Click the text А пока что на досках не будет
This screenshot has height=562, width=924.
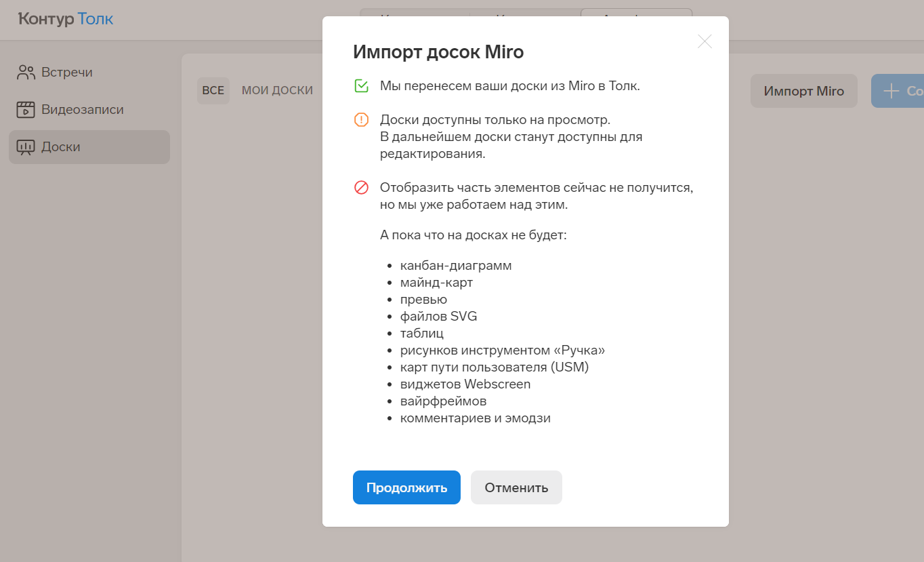pos(473,235)
